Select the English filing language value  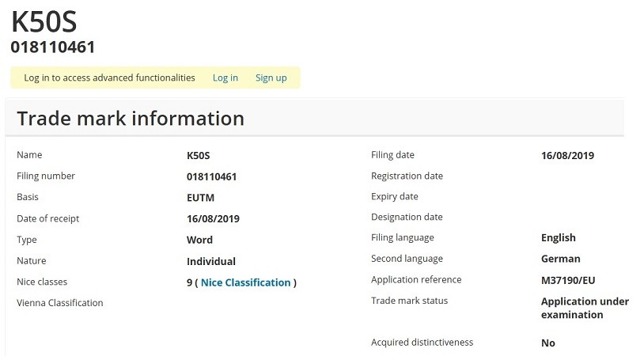558,237
